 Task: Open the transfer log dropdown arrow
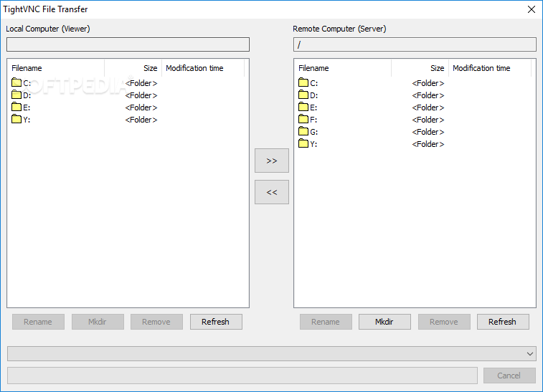coord(530,353)
